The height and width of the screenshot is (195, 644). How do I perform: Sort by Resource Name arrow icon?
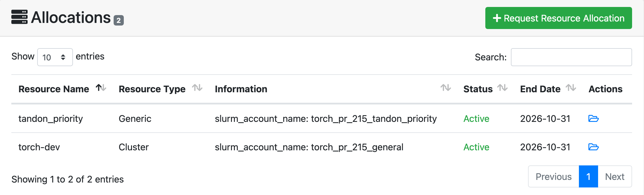pyautogui.click(x=101, y=88)
